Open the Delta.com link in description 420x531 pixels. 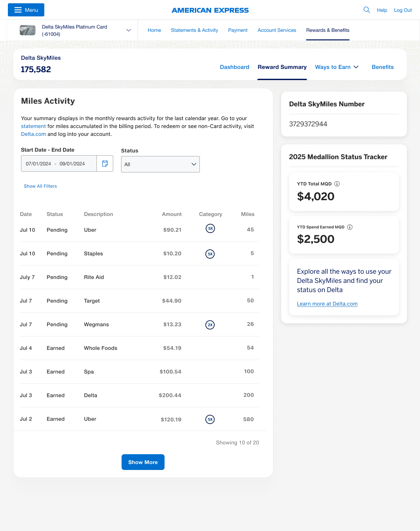(x=33, y=134)
